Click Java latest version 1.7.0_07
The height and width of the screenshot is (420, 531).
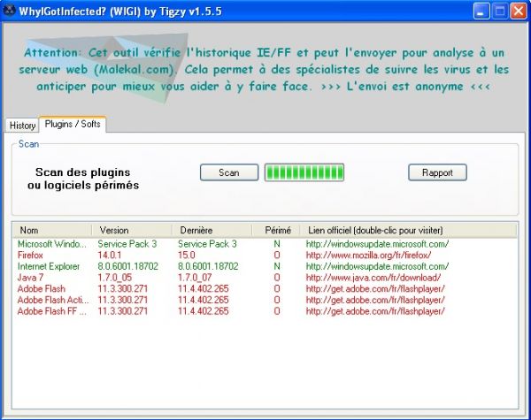point(195,278)
